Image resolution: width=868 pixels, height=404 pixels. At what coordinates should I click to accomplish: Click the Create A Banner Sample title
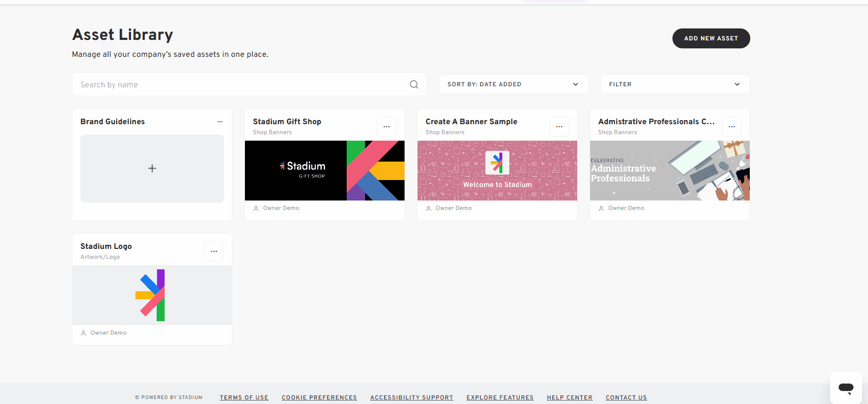click(x=471, y=122)
